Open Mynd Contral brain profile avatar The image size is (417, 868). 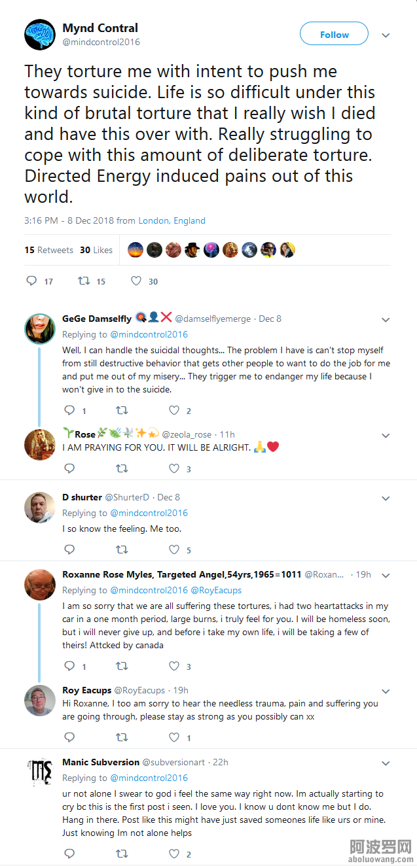pyautogui.click(x=40, y=35)
